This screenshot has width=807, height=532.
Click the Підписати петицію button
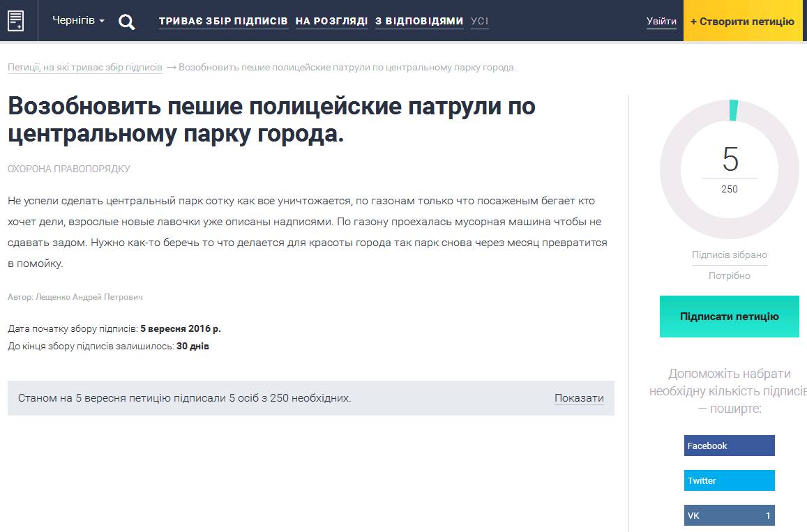coord(730,317)
